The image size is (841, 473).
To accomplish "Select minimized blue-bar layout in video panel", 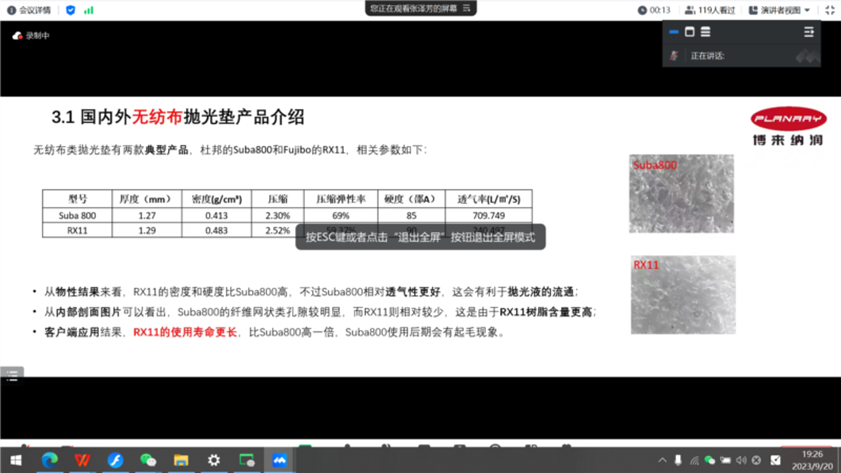I will tap(674, 32).
